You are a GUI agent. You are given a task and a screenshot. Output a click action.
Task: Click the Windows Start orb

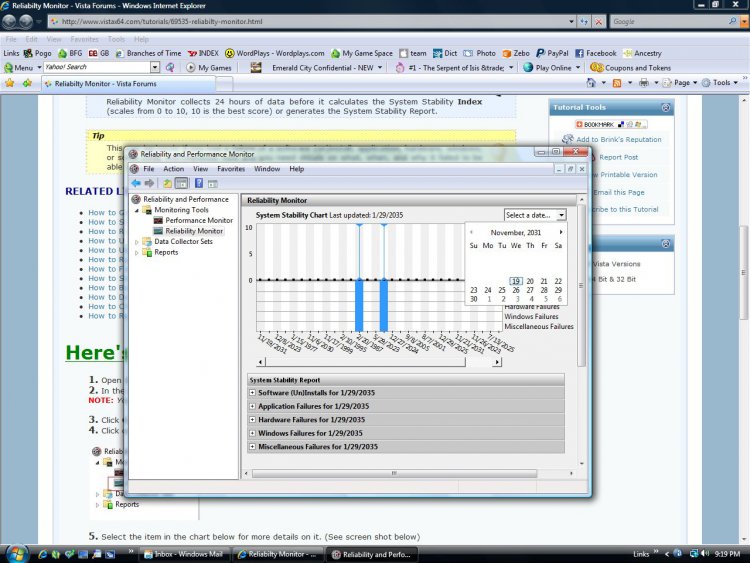[x=17, y=554]
